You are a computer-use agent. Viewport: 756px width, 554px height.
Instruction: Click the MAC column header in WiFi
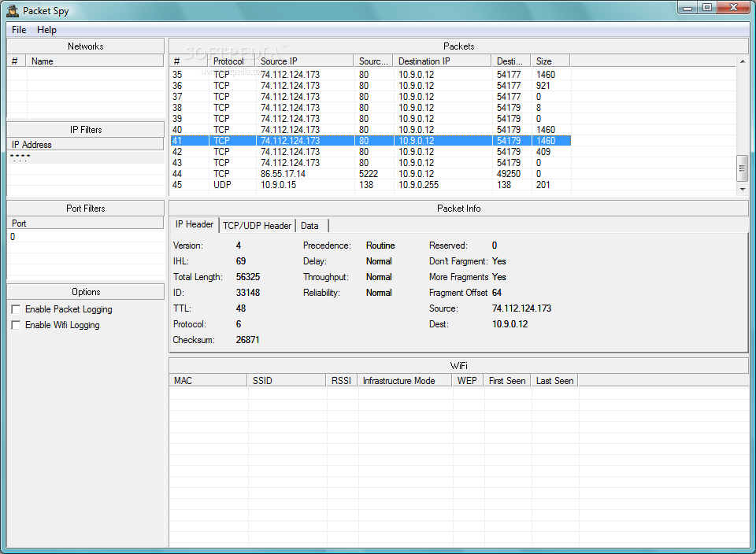(x=208, y=381)
